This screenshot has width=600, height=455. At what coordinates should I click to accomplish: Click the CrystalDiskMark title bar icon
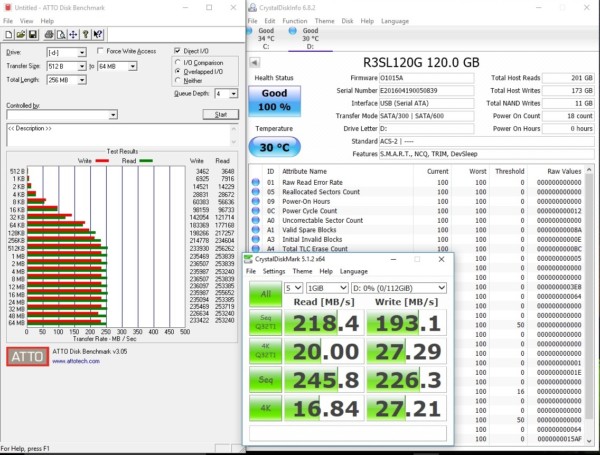point(249,259)
